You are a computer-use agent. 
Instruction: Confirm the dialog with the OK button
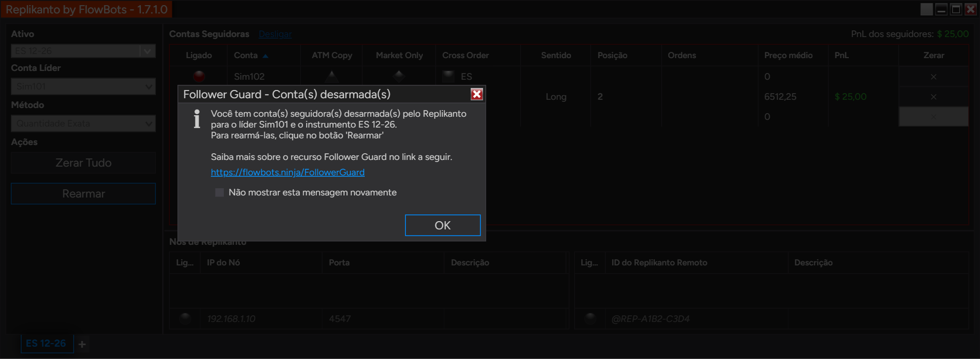pyautogui.click(x=442, y=225)
